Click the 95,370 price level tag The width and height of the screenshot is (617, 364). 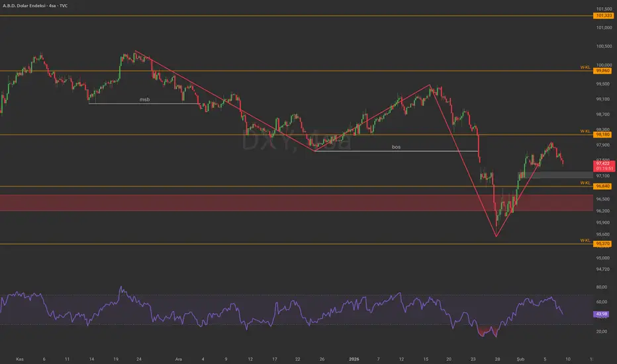tap(603, 244)
